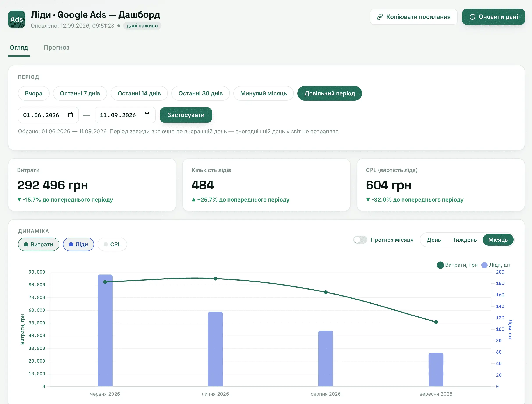The height and width of the screenshot is (404, 532).
Task: Select Тиждень granularity
Action: tap(465, 240)
